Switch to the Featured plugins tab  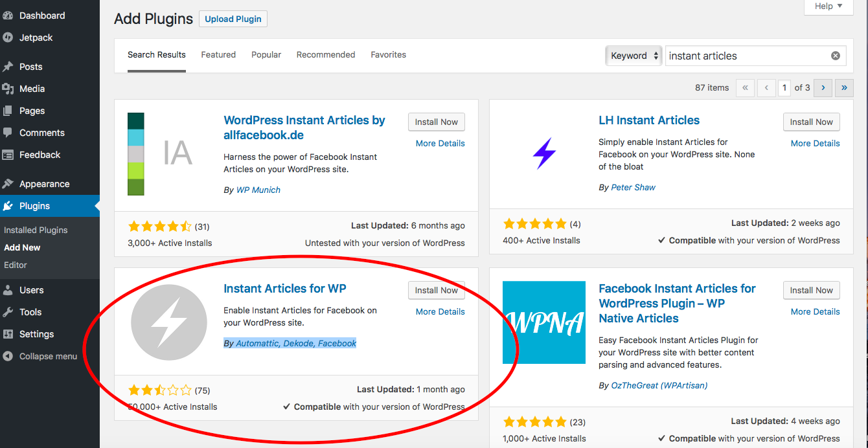(218, 54)
